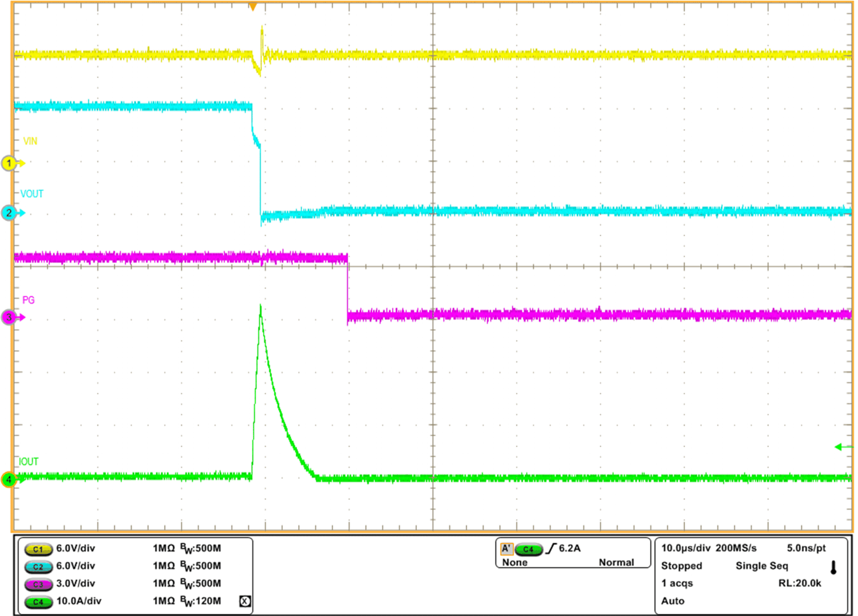858x616 pixels.
Task: Select the cyan C2 channel badge
Action: click(38, 566)
